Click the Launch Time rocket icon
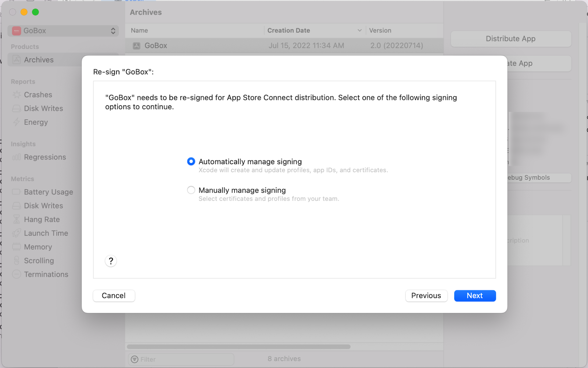This screenshot has width=588, height=368. click(x=17, y=233)
